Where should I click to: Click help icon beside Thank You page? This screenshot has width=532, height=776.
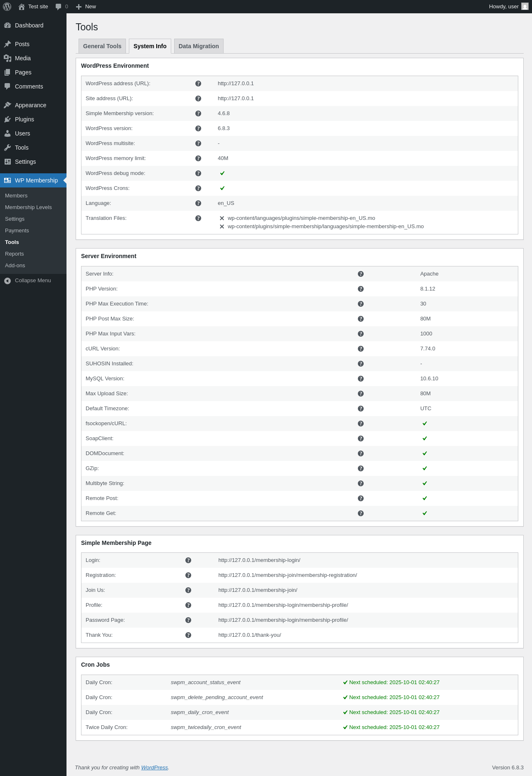[188, 635]
